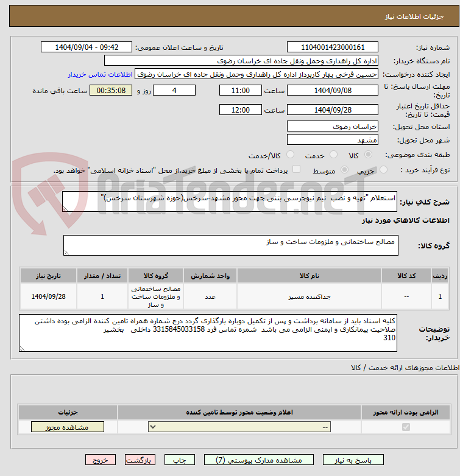The height and width of the screenshot is (476, 460).
Task: Click the گروه کالا textarea resize handle
Action: [66, 252]
